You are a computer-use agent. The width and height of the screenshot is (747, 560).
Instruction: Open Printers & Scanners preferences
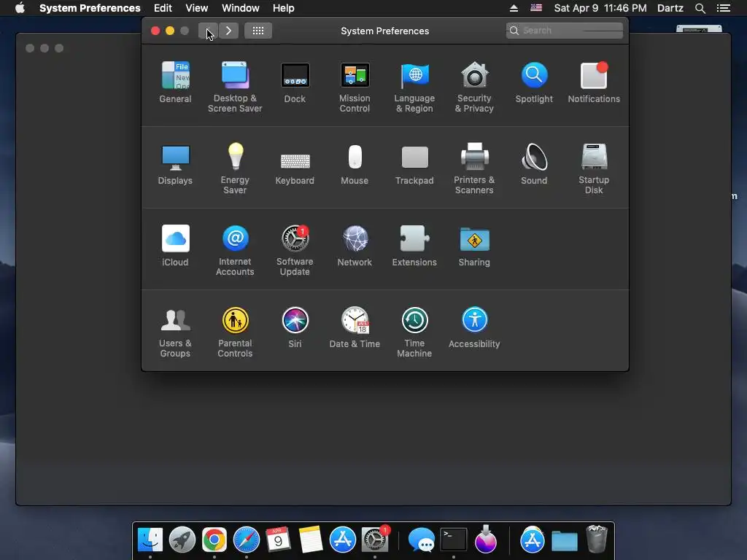point(474,168)
